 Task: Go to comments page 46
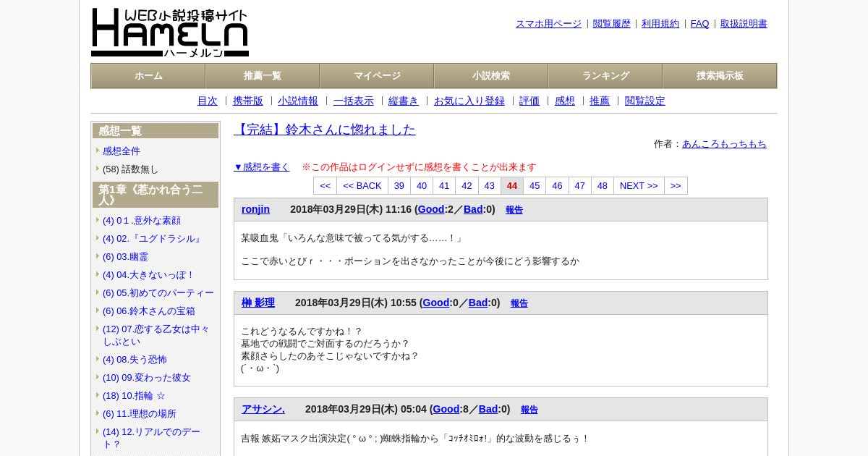pos(558,186)
